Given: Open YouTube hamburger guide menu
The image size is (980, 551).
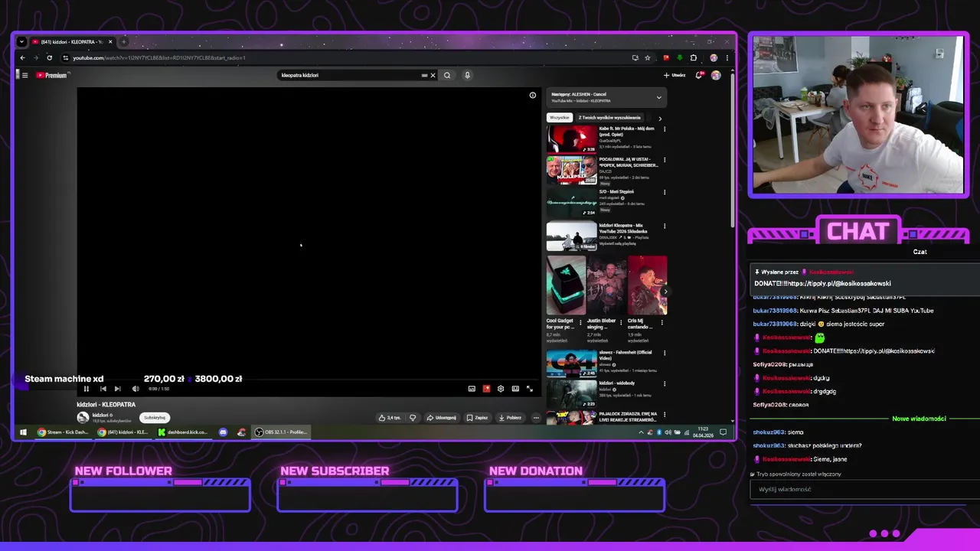Looking at the screenshot, I should pos(24,75).
